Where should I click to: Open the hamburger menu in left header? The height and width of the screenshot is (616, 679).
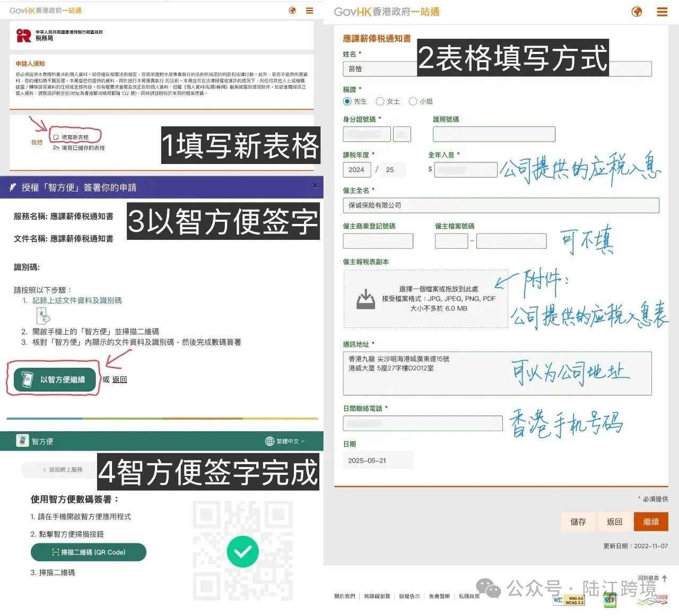coord(309,11)
